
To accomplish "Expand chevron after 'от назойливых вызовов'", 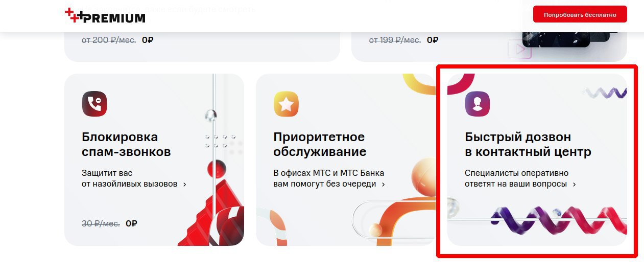I will coord(184,185).
